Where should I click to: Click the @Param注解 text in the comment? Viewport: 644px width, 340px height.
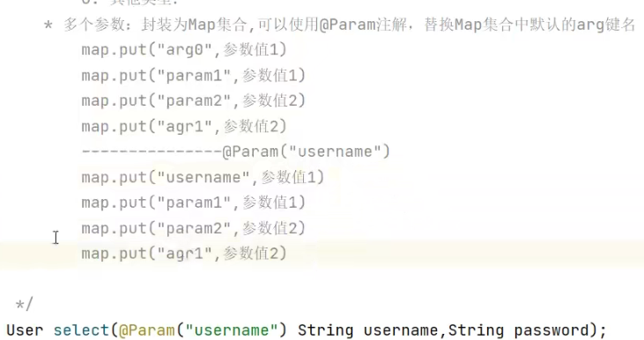coord(363,25)
